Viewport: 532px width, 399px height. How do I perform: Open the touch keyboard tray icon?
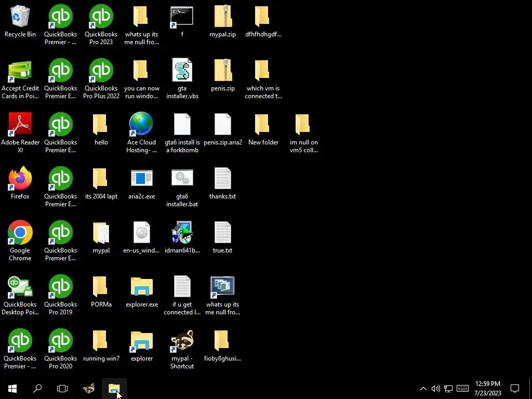coord(463,389)
